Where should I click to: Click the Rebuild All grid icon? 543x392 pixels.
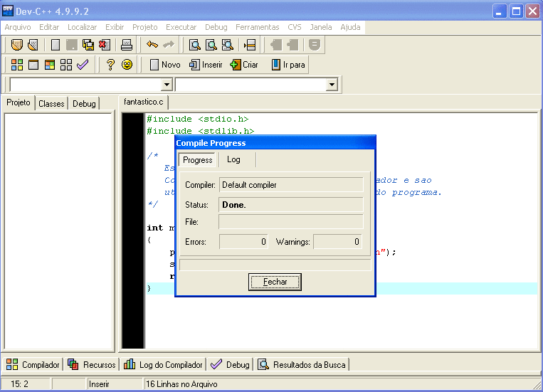pyautogui.click(x=66, y=65)
